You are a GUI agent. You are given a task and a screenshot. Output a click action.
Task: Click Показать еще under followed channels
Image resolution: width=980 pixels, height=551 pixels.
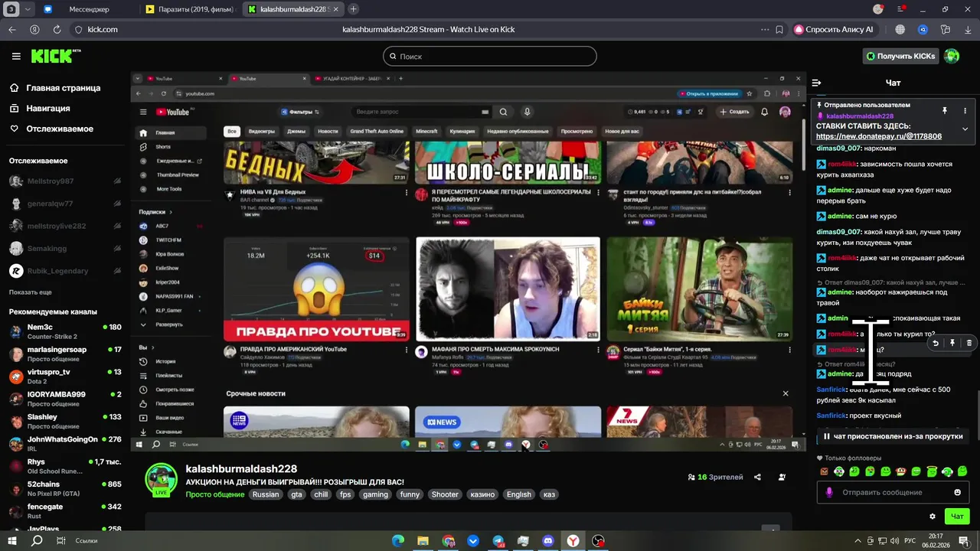click(31, 292)
